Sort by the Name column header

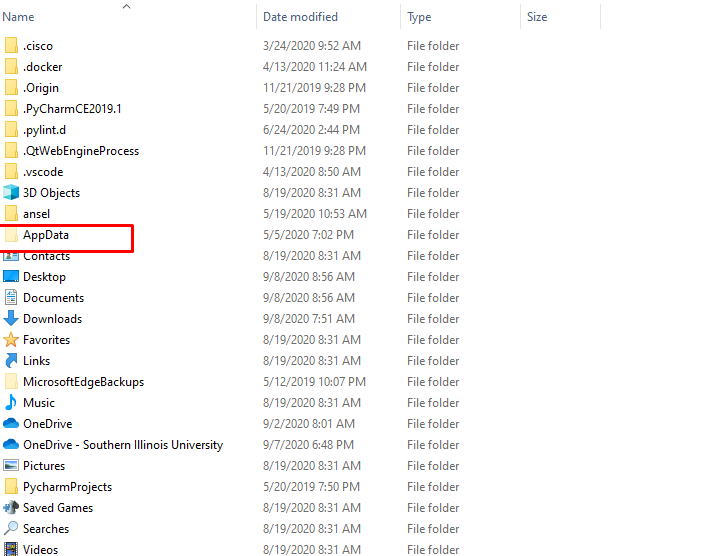pyautogui.click(x=19, y=17)
